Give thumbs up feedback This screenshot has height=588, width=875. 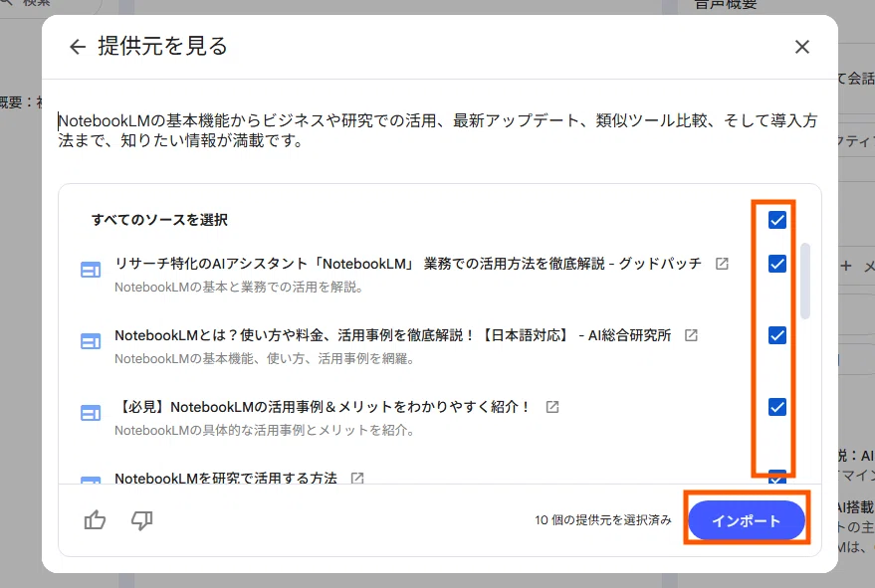[x=95, y=520]
